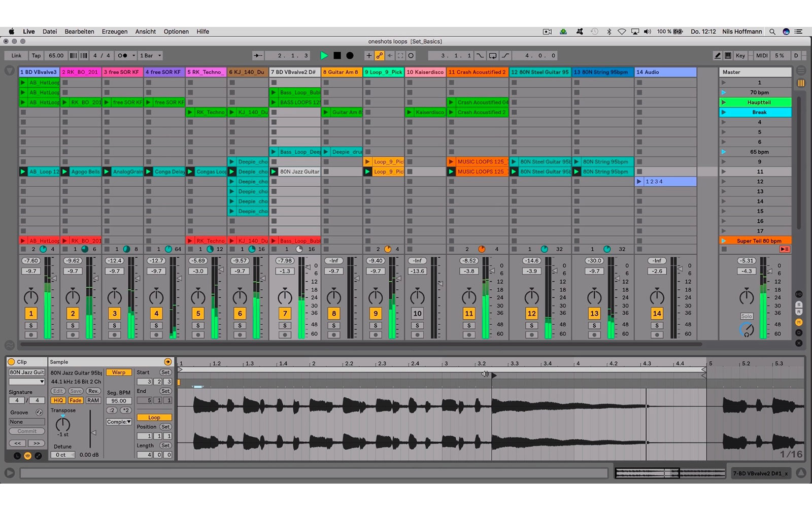Toggle the Crossfader section X selector
812x511 pixels.
coord(799,343)
